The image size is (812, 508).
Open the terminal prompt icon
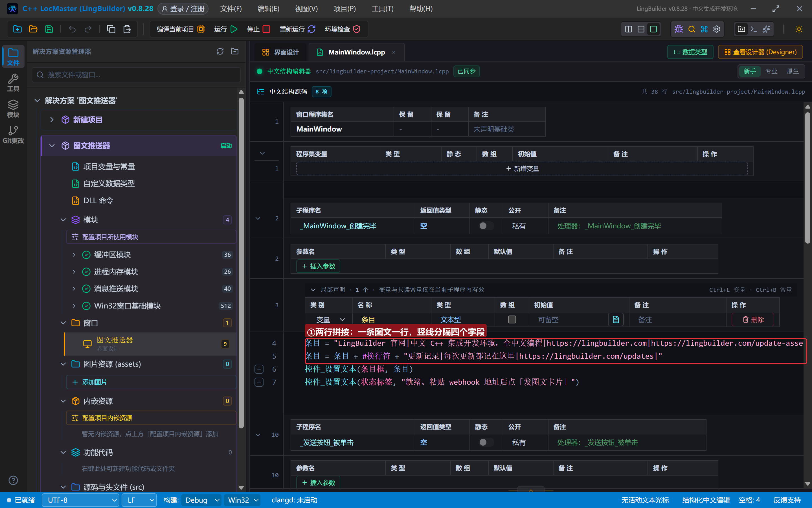click(x=754, y=29)
